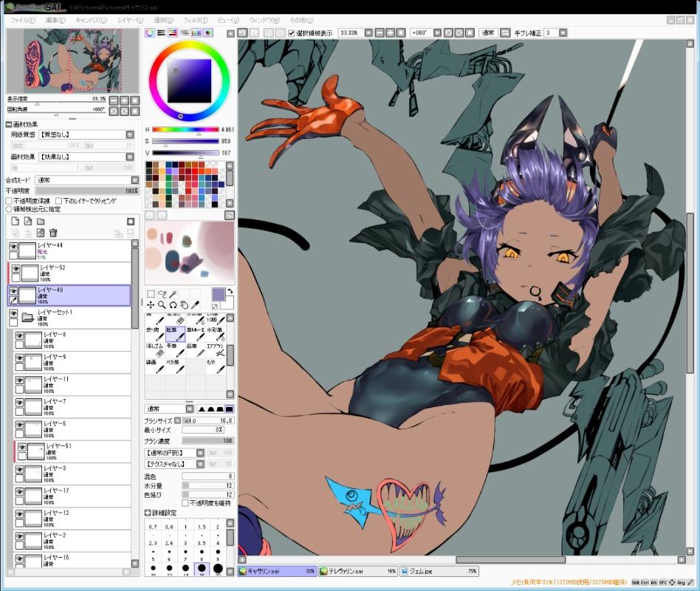700x591 pixels.
Task: Open the レイヤー(L) menu
Action: [x=131, y=20]
